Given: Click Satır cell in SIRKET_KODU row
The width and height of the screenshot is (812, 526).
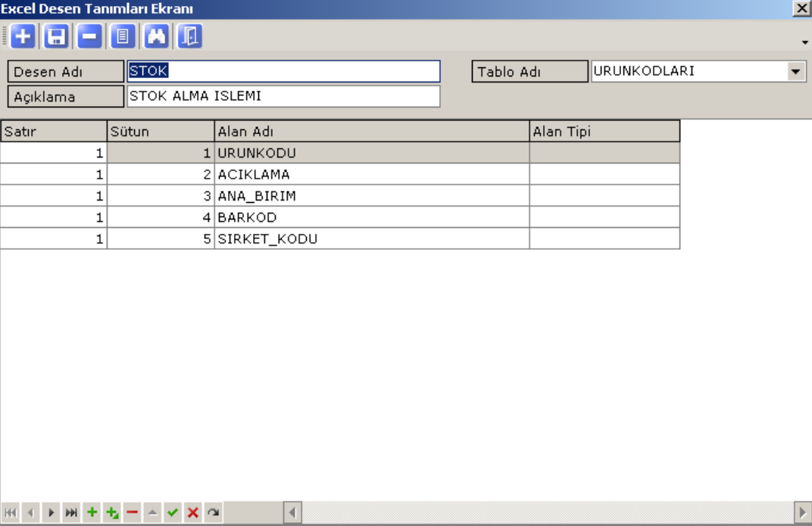Looking at the screenshot, I should (x=53, y=239).
